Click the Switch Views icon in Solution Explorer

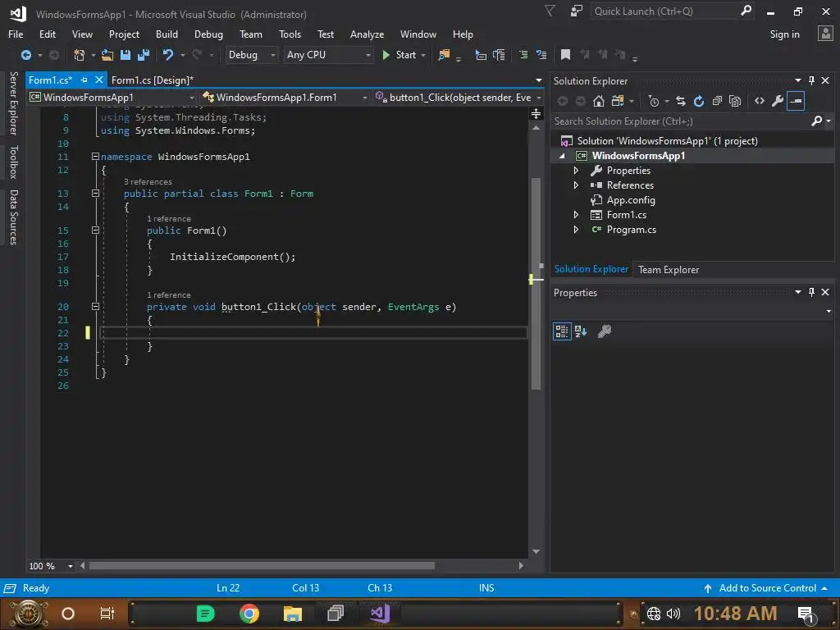pos(618,101)
